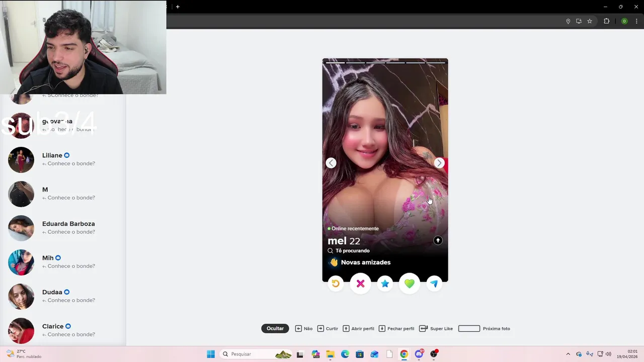Click the blue paper plane boost button
The width and height of the screenshot is (644, 362).
pos(434,284)
